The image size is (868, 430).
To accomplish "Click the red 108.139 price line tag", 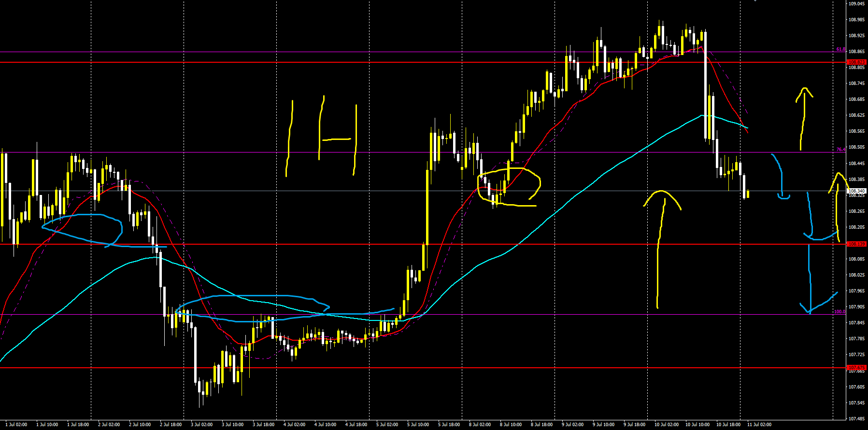I will click(857, 244).
